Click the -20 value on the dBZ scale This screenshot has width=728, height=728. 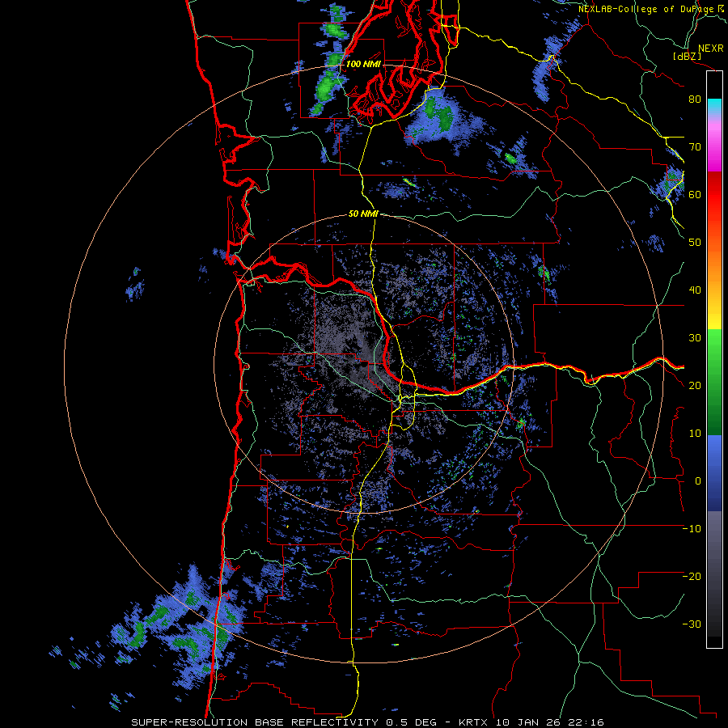click(x=692, y=577)
